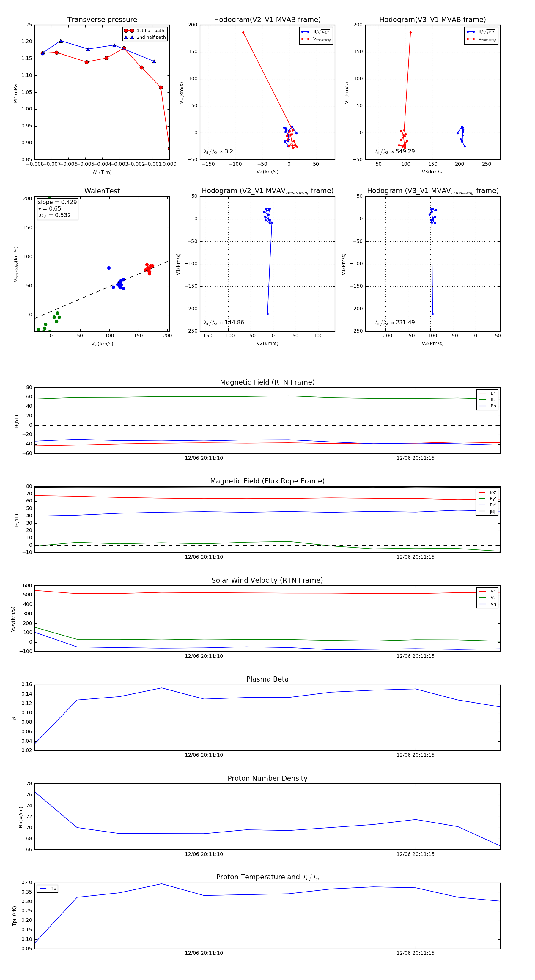Click 'Magnetic Field (RTN Frame)' title
The height and width of the screenshot is (980, 535).
click(267, 382)
